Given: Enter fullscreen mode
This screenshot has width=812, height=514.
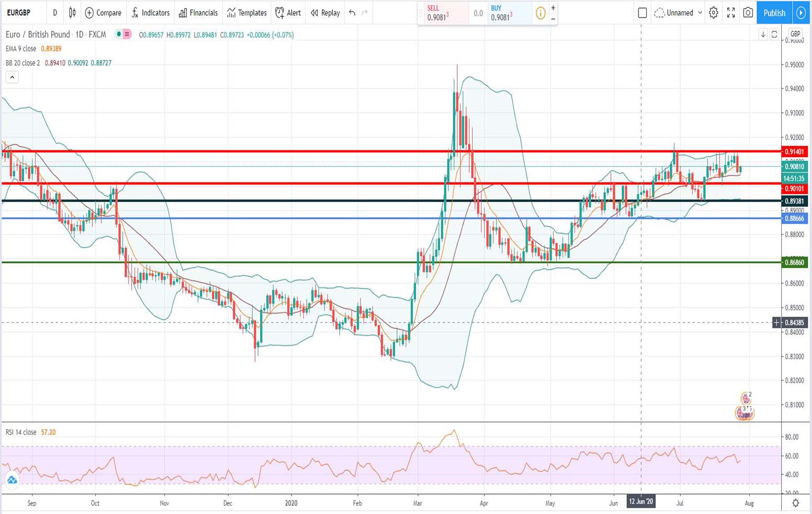Looking at the screenshot, I should pos(730,13).
